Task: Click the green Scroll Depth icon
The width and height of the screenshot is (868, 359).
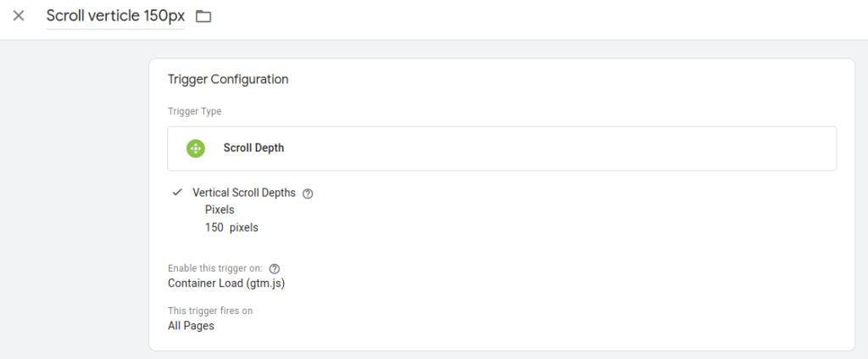Action: click(196, 148)
